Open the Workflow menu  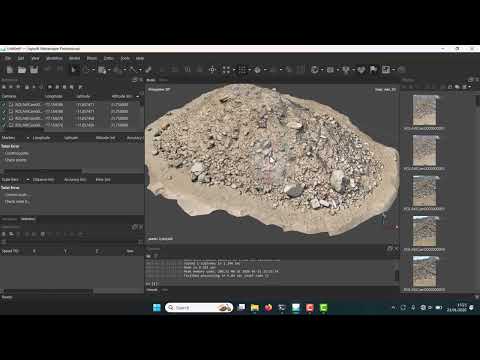click(x=54, y=58)
